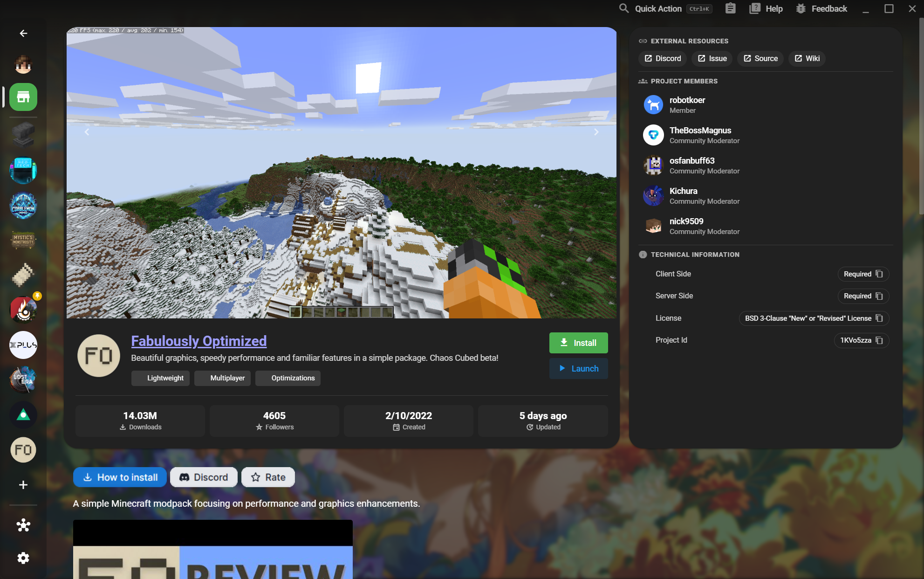Open the flame instance icon with badge
Image resolution: width=924 pixels, height=579 pixels.
23,310
